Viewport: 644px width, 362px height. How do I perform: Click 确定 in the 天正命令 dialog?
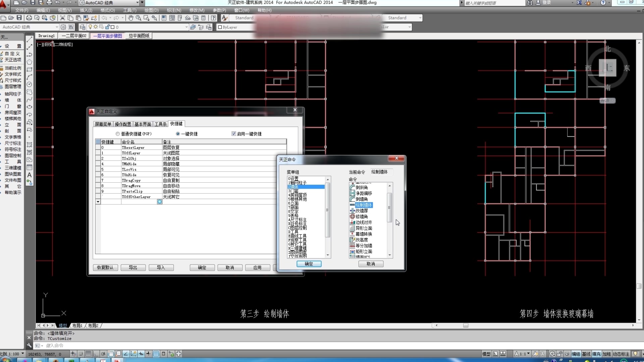point(309,264)
